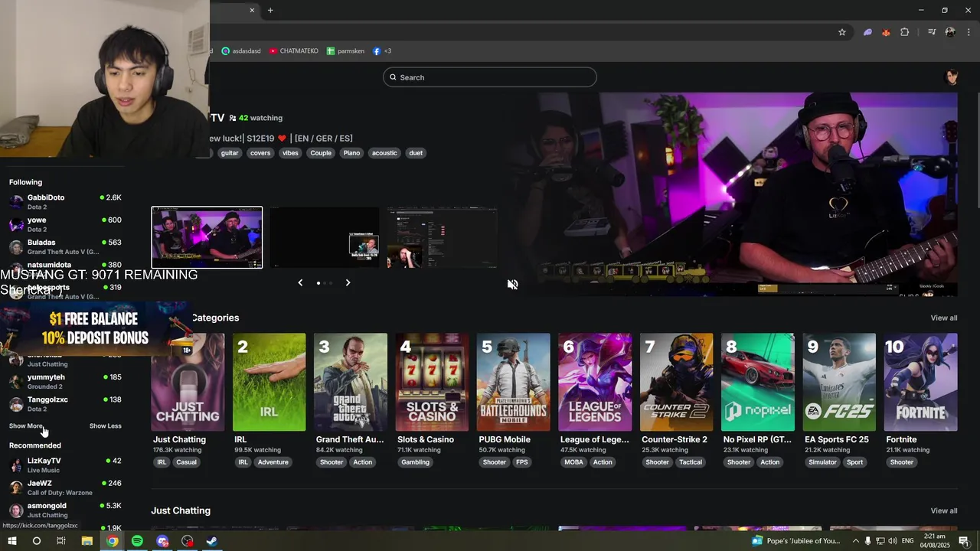
Task: Open the Chrome extensions puzzle menu
Action: (x=905, y=32)
